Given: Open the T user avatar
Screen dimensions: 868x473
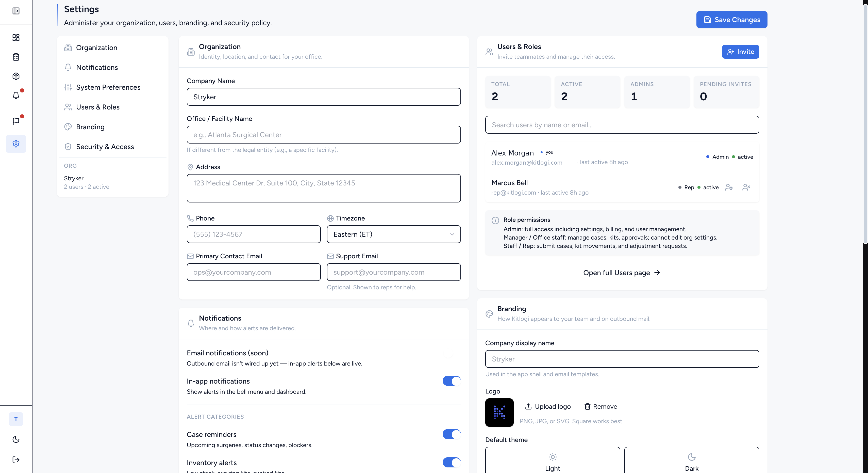Looking at the screenshot, I should coord(16,419).
